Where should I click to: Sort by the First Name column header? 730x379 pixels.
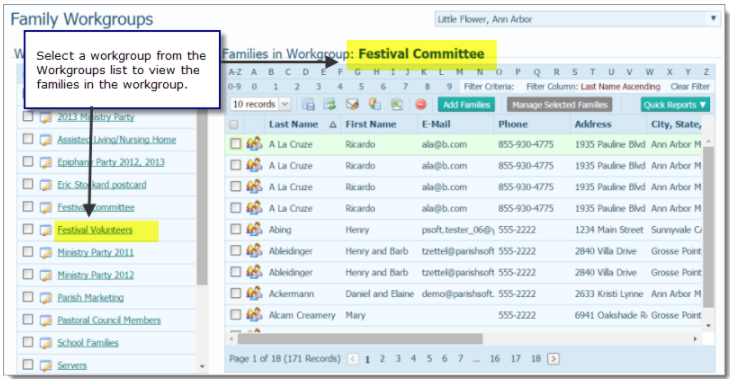coord(371,124)
